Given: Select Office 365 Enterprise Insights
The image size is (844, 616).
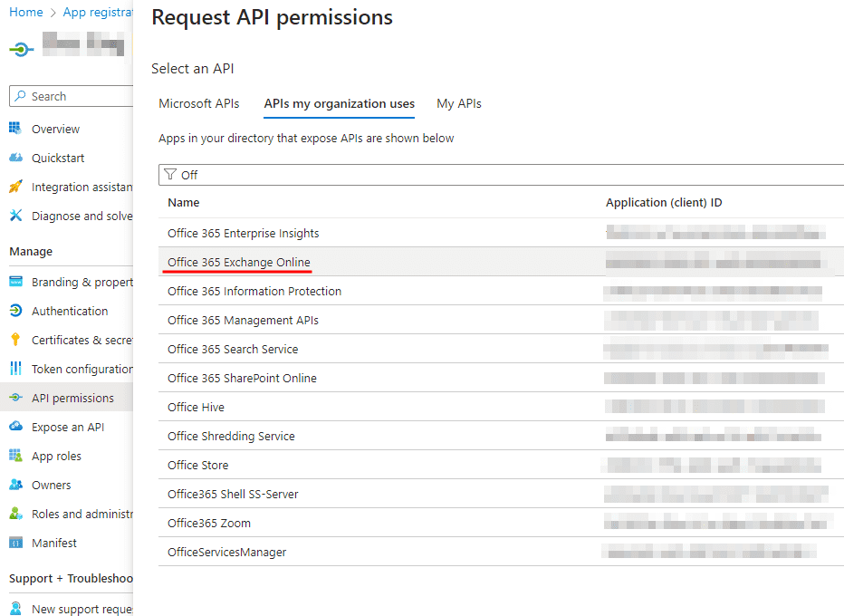Looking at the screenshot, I should [x=501, y=233].
